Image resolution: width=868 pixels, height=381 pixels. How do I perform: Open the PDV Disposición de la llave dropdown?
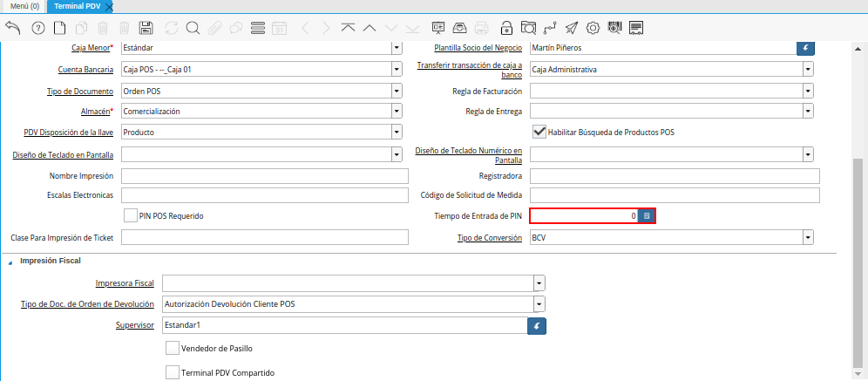tap(397, 133)
